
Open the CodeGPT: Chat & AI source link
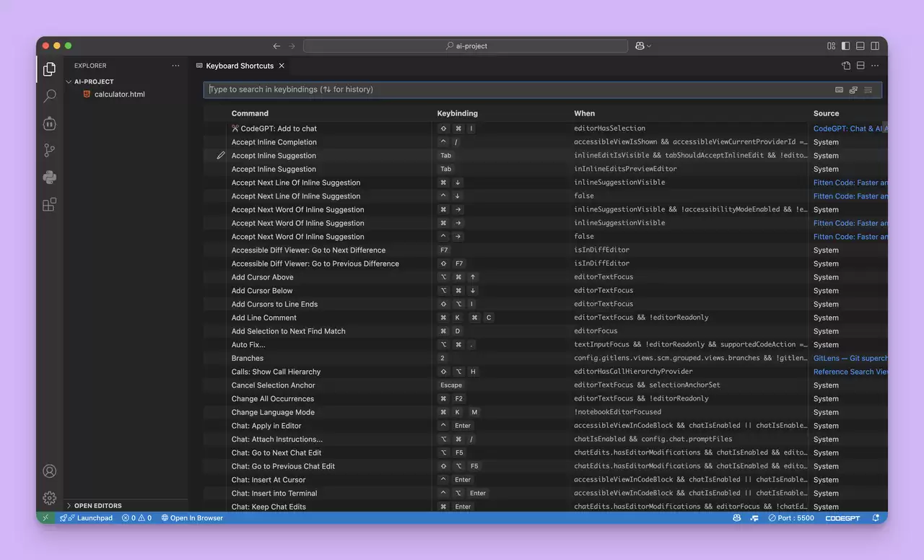point(850,128)
